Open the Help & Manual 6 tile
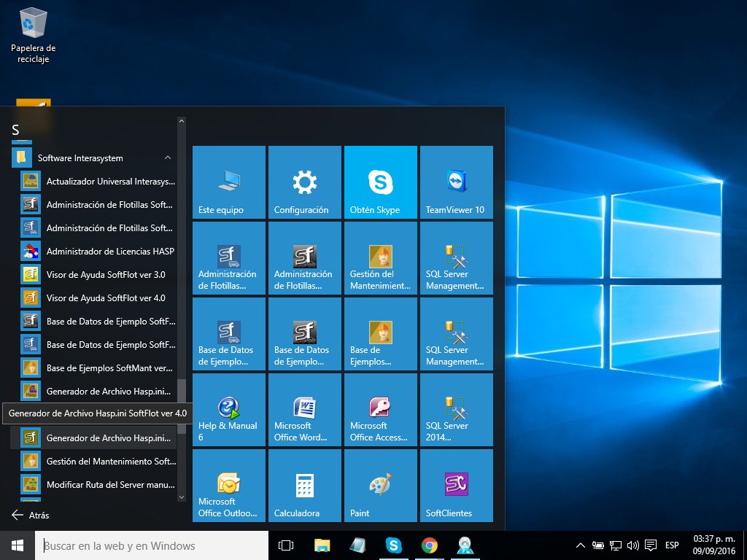Screen dimensions: 747x560 (x=228, y=410)
